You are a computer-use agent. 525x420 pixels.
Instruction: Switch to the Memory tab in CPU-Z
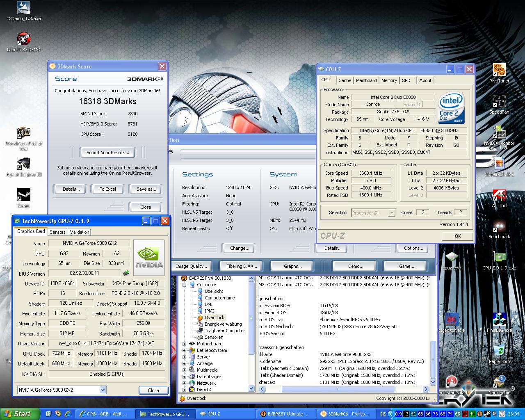389,80
